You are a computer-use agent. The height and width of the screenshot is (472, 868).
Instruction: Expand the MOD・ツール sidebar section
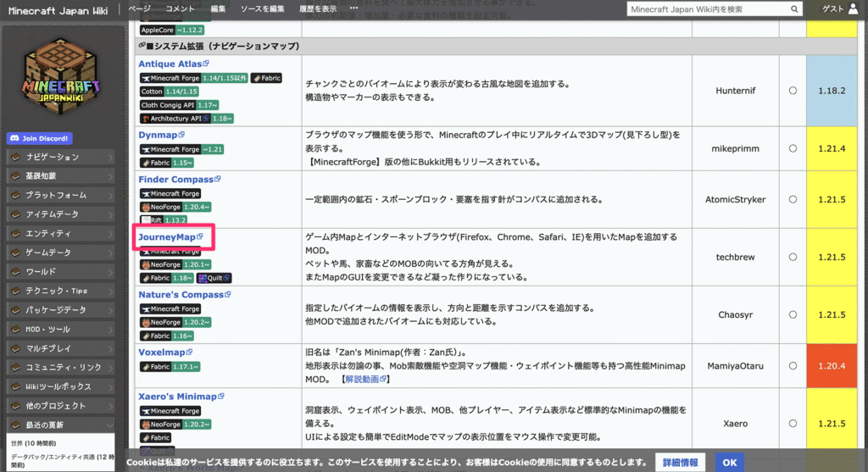tap(61, 330)
